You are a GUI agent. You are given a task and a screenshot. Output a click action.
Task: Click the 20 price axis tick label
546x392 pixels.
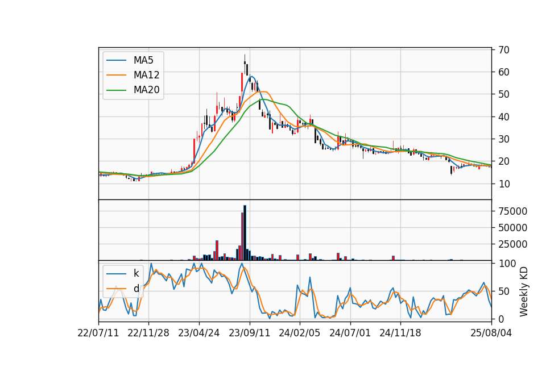pos(504,161)
